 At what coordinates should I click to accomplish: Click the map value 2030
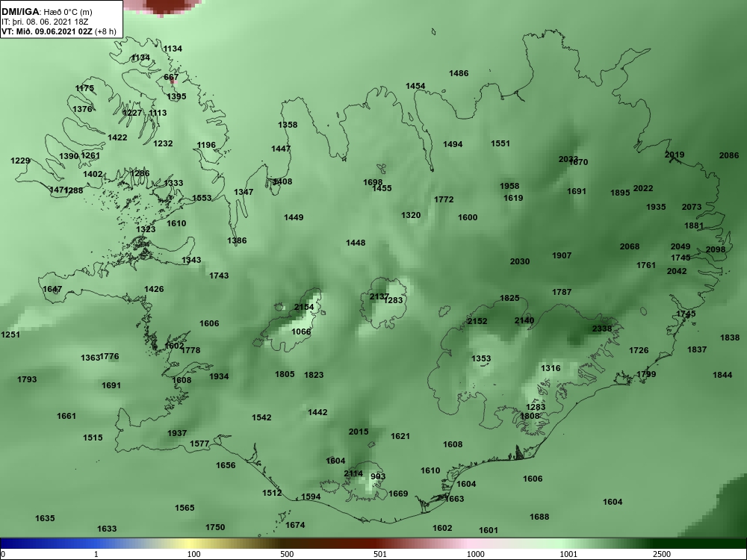520,261
